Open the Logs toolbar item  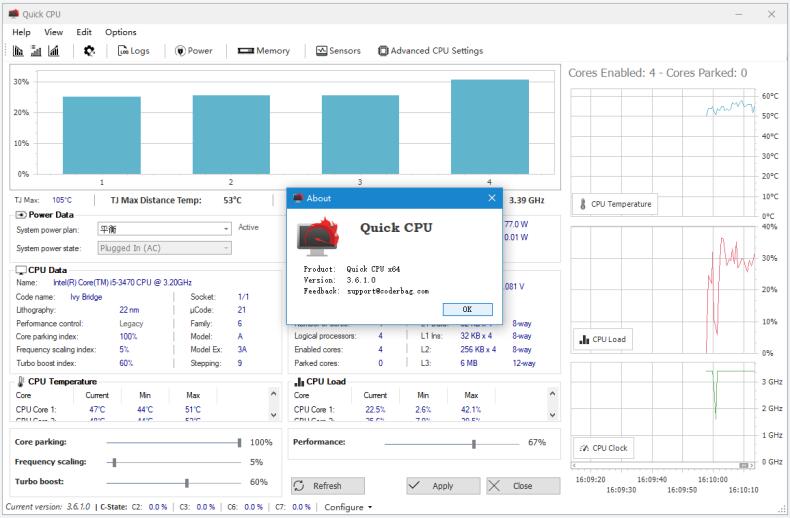[x=134, y=51]
